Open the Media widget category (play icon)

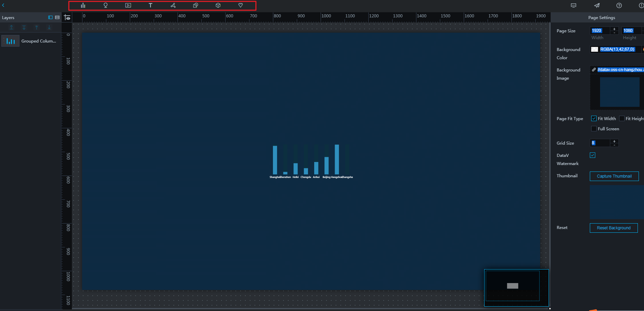(128, 5)
